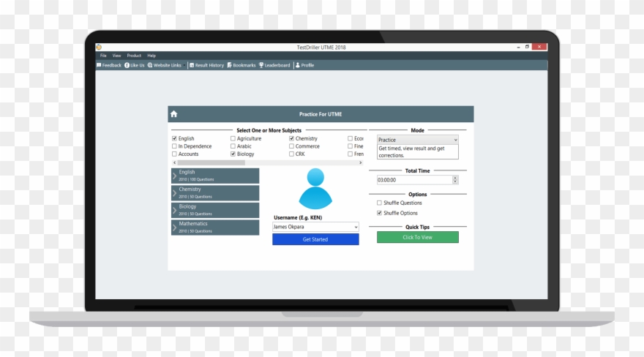The image size is (644, 357).
Task: Tick the Agriculture subject checkbox
Action: click(233, 138)
